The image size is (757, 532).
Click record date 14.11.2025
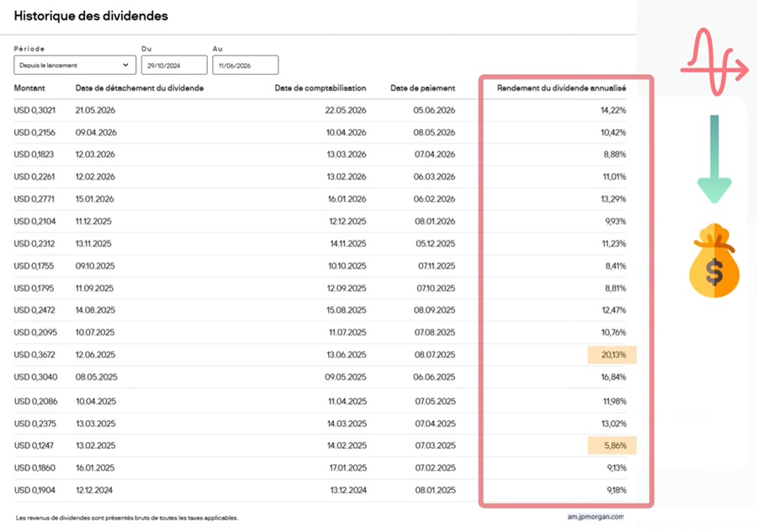(348, 244)
